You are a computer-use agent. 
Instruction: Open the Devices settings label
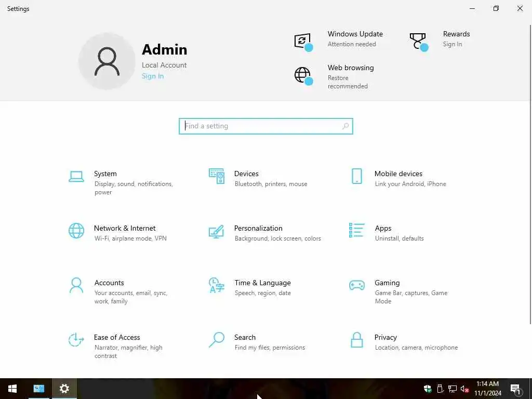click(246, 174)
